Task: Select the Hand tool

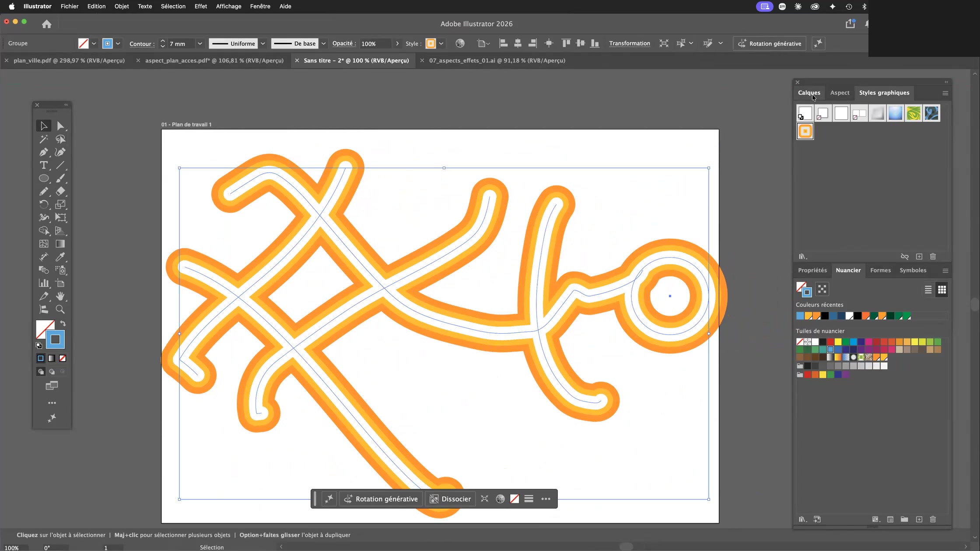Action: [60, 296]
